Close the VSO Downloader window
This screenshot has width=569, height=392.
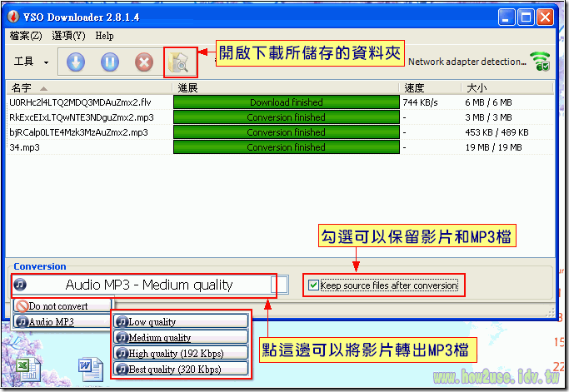(x=545, y=17)
